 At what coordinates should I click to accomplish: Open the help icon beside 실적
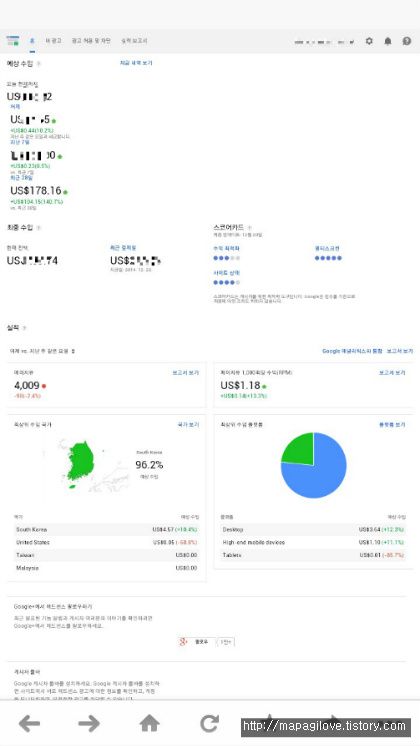(24, 328)
